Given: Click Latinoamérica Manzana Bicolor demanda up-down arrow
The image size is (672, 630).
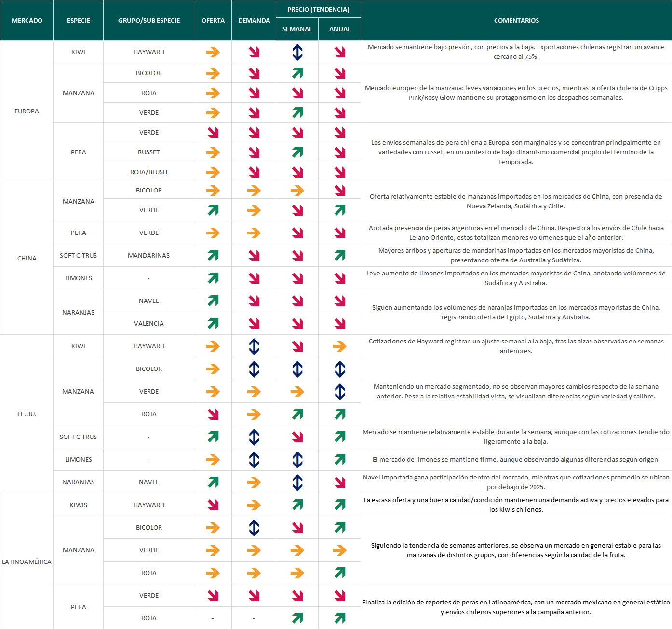Looking at the screenshot, I should point(254,528).
